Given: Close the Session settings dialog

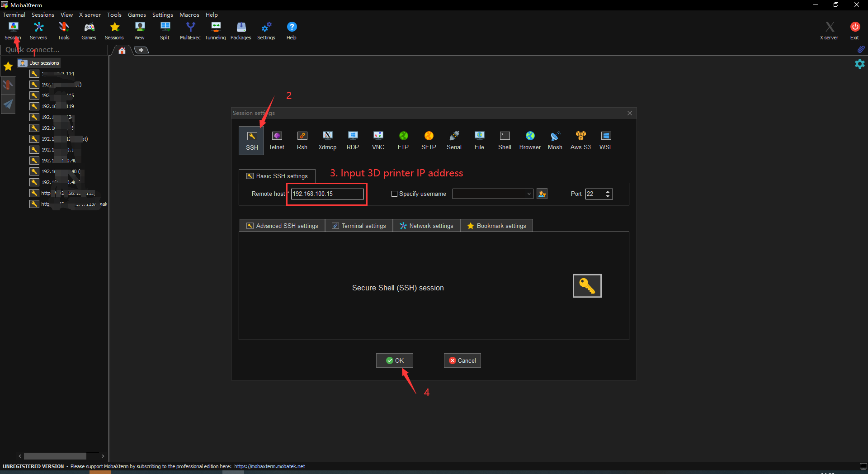Looking at the screenshot, I should pos(630,113).
